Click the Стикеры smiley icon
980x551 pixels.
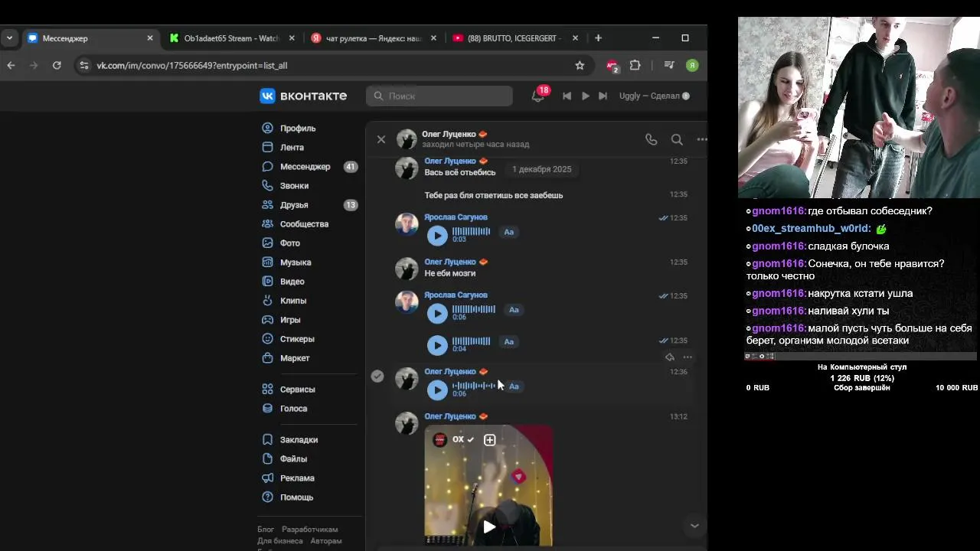(267, 339)
